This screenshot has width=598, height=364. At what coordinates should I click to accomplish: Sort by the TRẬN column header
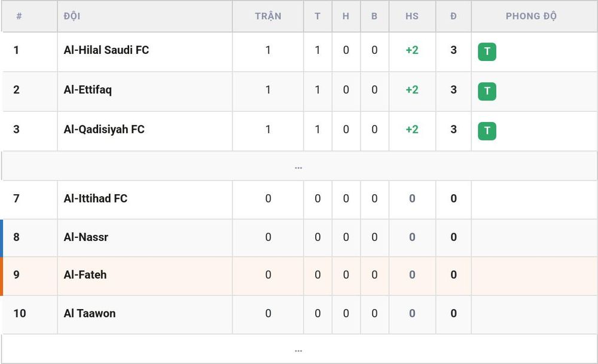(268, 16)
